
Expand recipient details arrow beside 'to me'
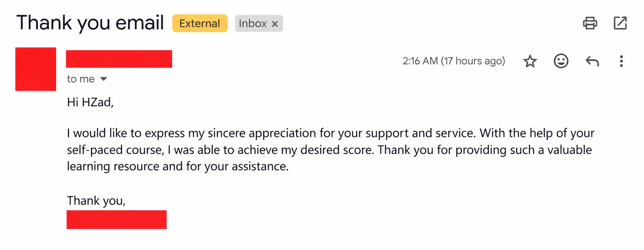(x=103, y=79)
